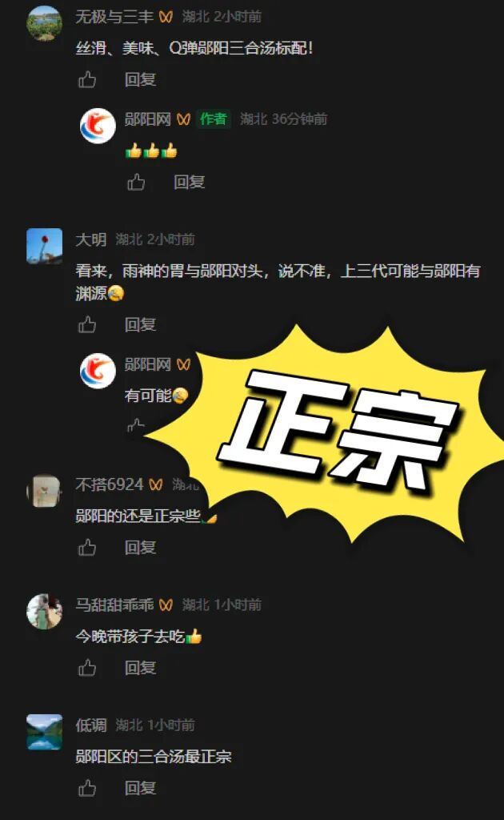Like 低调's comment about 三合汤
The image size is (504, 820).
(87, 788)
